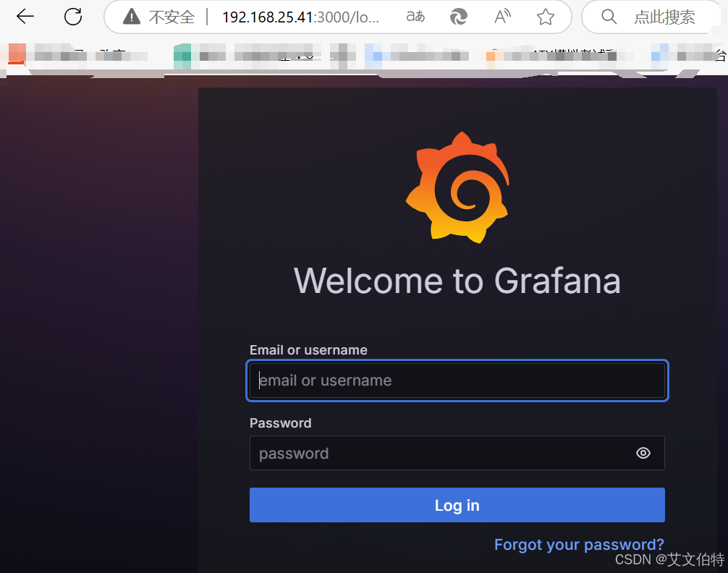The width and height of the screenshot is (728, 573).
Task: Click the Edge swirl icon in address bar
Action: coord(459,17)
